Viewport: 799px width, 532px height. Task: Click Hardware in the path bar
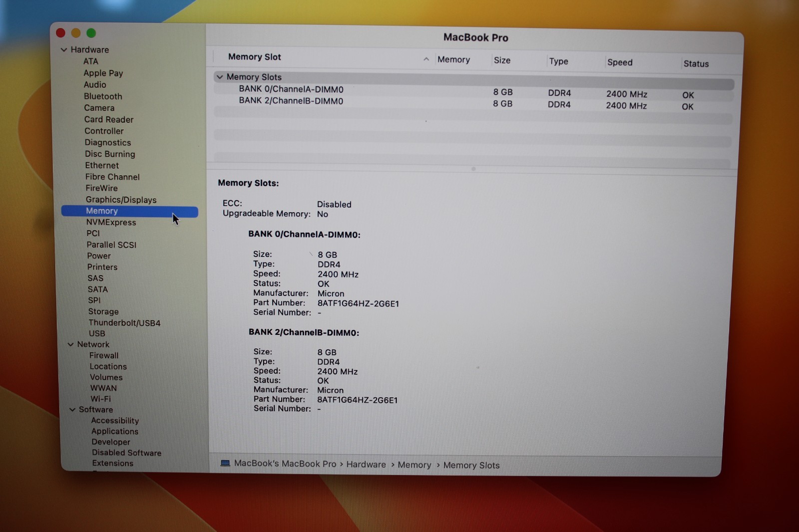click(x=366, y=464)
